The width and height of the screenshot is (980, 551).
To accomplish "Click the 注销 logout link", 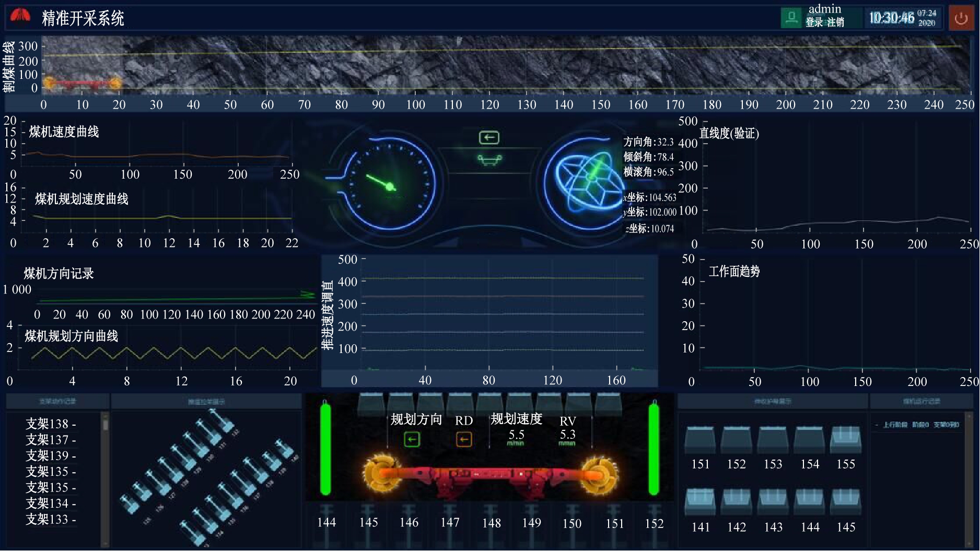I will tap(836, 22).
